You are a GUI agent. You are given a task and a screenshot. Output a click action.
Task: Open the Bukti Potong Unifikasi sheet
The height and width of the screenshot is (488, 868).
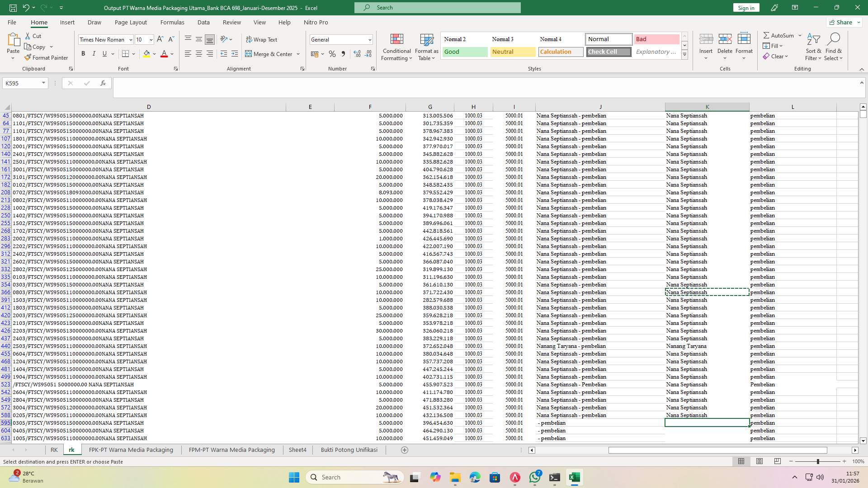pos(349,450)
